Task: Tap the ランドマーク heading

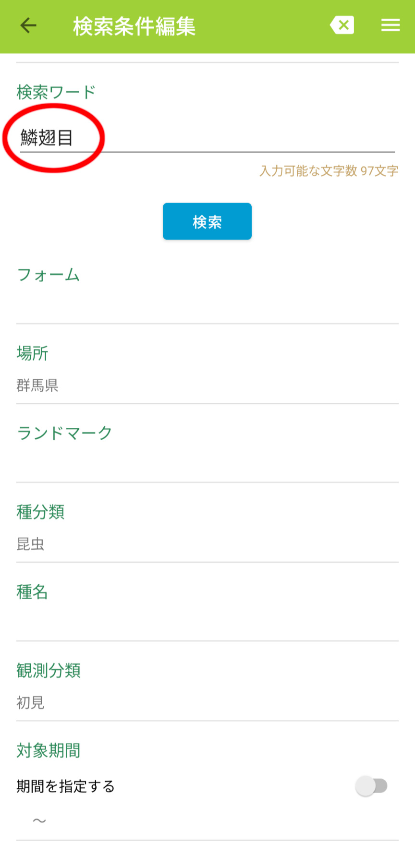Action: pos(64,433)
